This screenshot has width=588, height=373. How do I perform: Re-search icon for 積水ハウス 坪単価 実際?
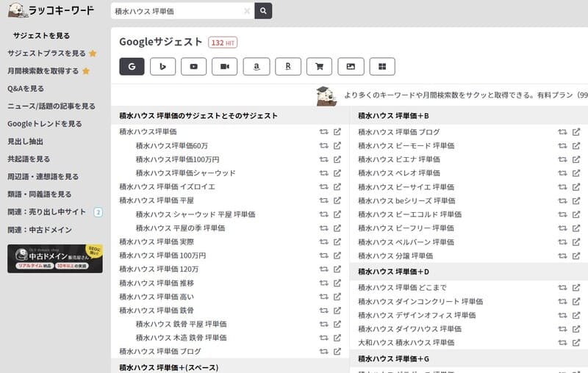(x=323, y=242)
